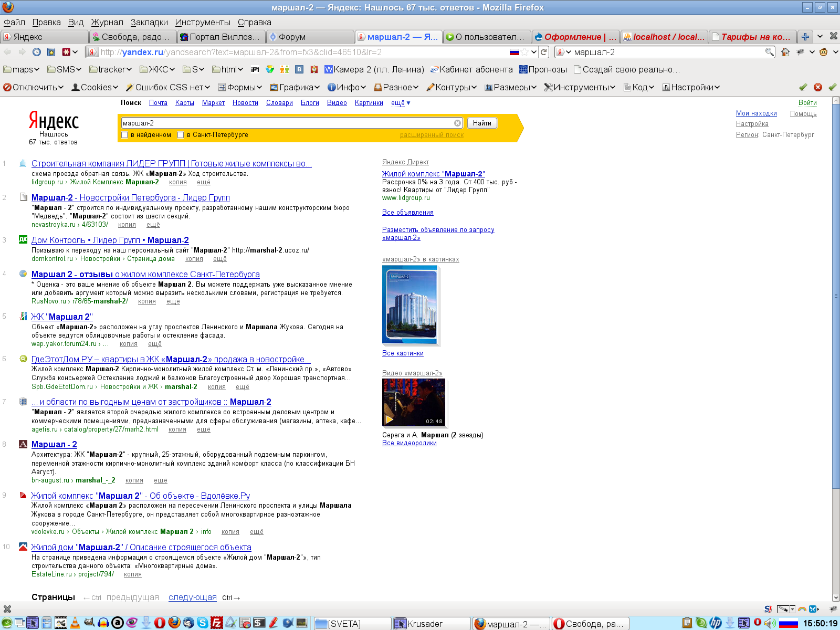Expand the ЖКС bookmarks folder
The image size is (840, 630).
click(157, 69)
